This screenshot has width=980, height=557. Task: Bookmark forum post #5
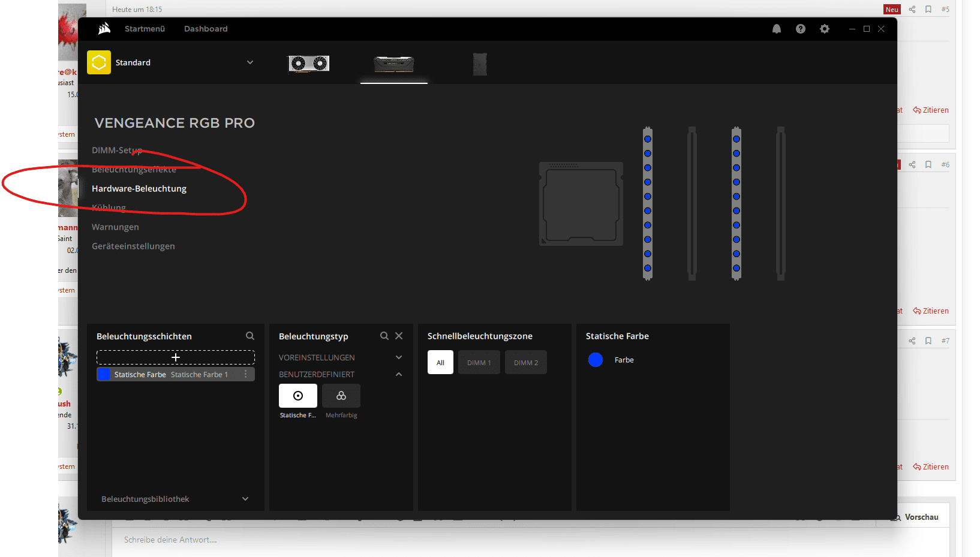tap(928, 9)
